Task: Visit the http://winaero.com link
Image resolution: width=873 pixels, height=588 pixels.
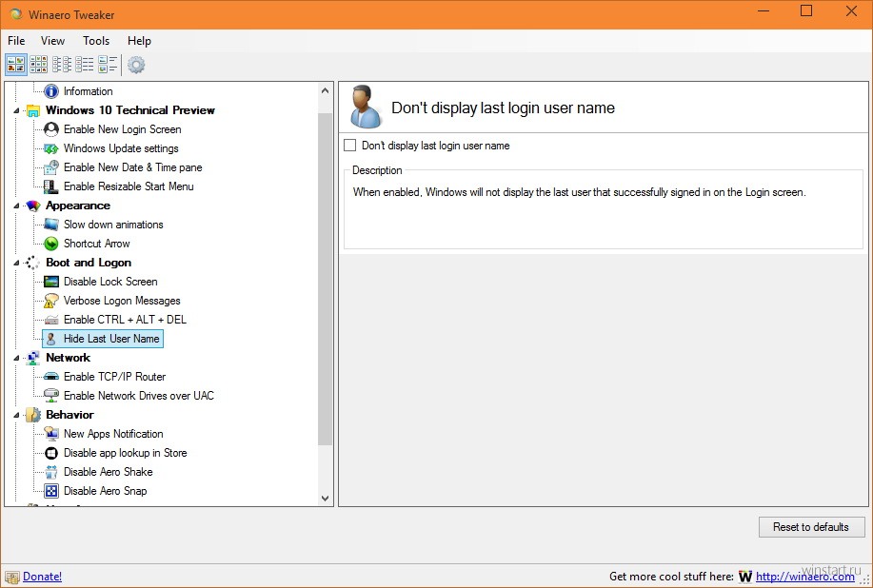Action: click(x=805, y=577)
